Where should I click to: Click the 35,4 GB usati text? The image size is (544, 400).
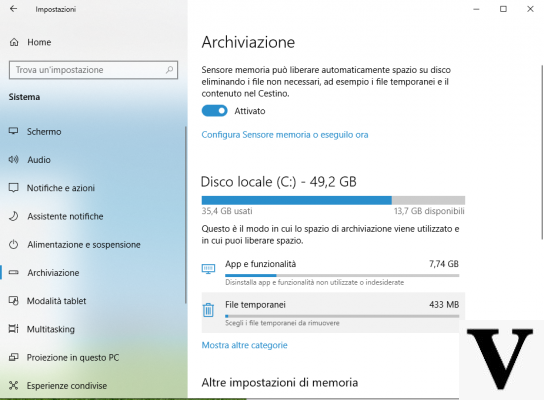point(227,211)
